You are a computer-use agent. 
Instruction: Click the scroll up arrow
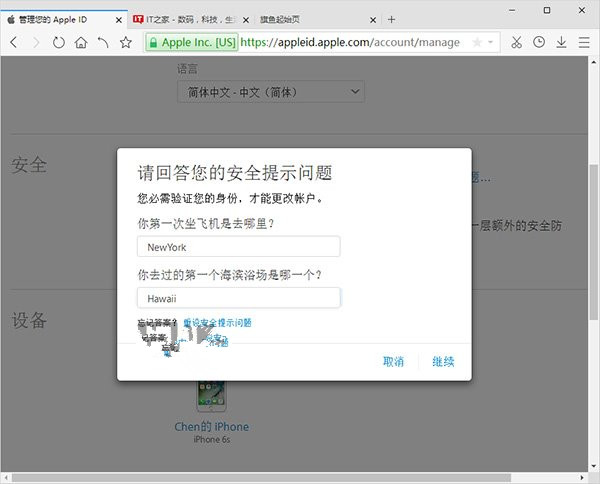pos(594,61)
